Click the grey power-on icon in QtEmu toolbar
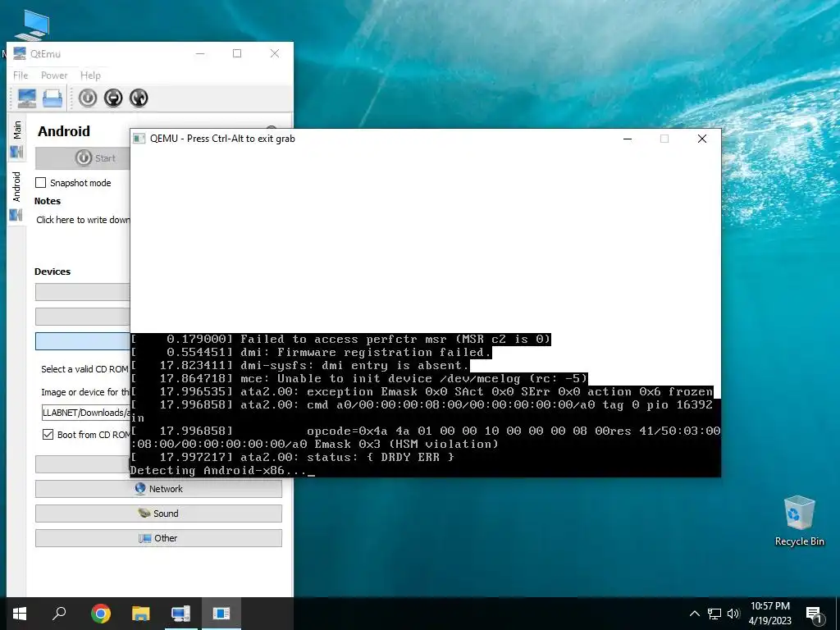The image size is (840, 630). [x=87, y=98]
